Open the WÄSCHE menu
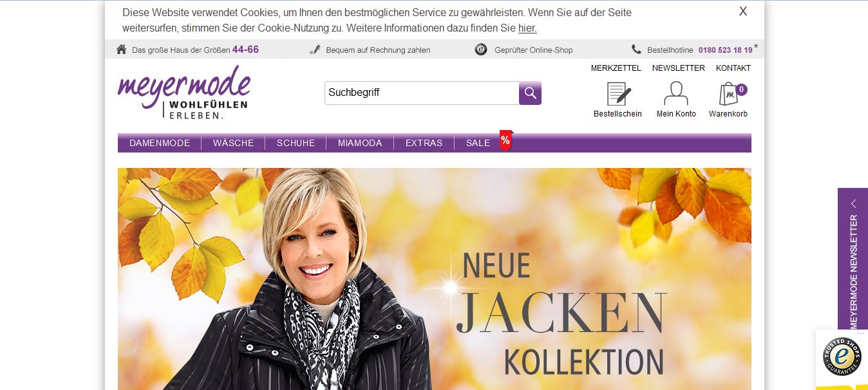Viewport: 868px width, 390px height. (233, 143)
